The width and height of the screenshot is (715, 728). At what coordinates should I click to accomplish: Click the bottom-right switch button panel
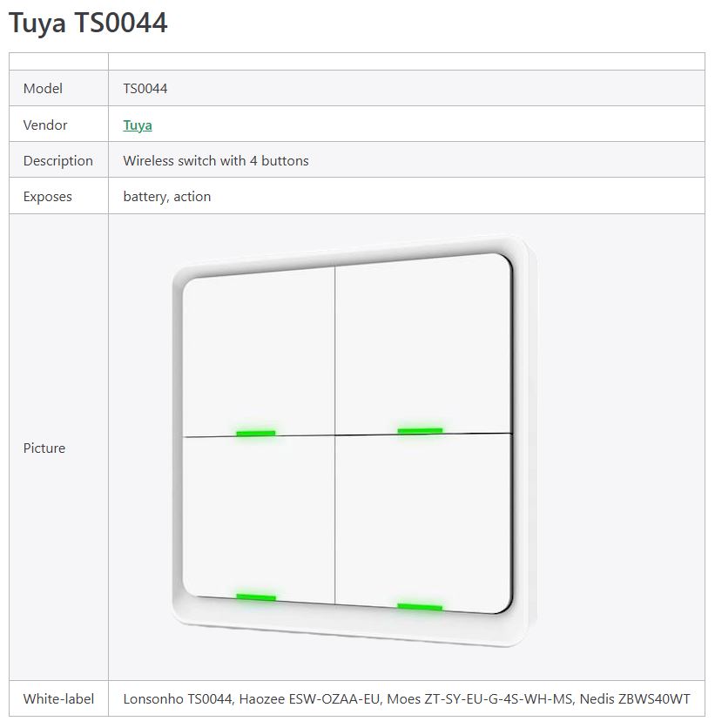(x=422, y=518)
